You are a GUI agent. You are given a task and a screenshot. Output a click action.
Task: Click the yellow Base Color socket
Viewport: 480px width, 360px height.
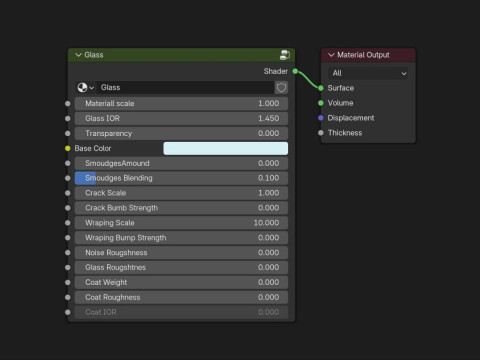68,148
